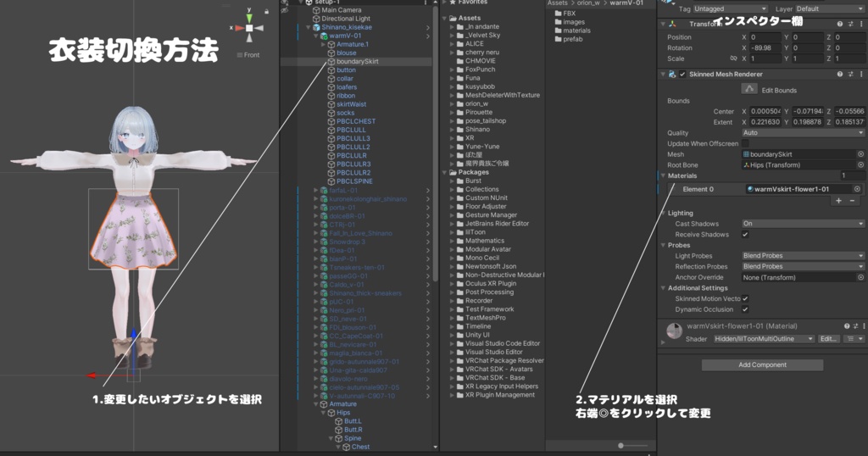Click the warmVskirt-flower1-01 material preview thumbnail
Viewport: 868px width, 456px height.
tap(674, 331)
